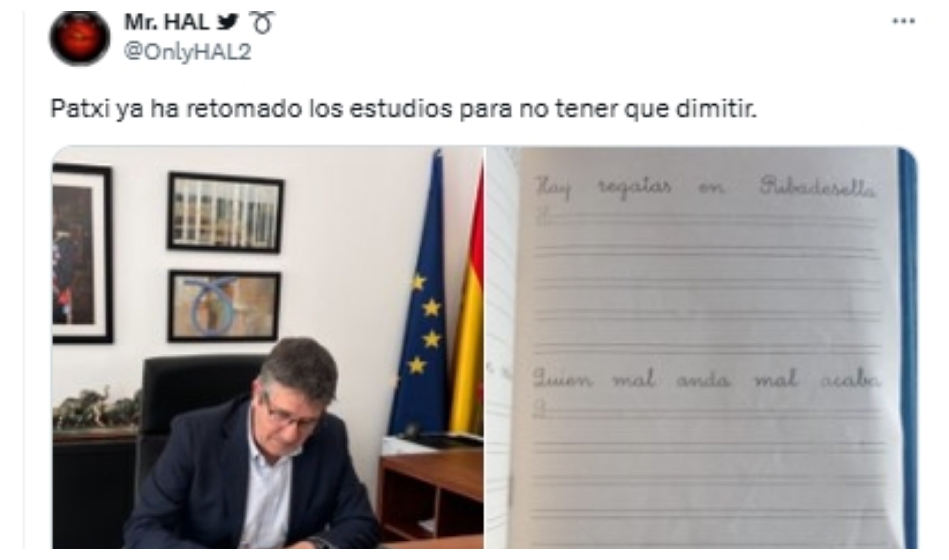Open the right photo of the handwriting notebook
Image resolution: width=949 pixels, height=560 pixels.
pyautogui.click(x=702, y=347)
